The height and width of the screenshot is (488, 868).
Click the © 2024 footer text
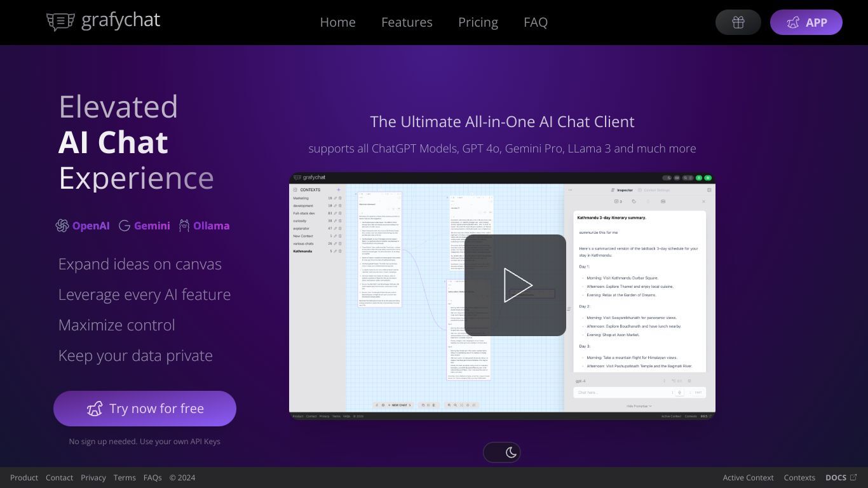[x=182, y=478]
